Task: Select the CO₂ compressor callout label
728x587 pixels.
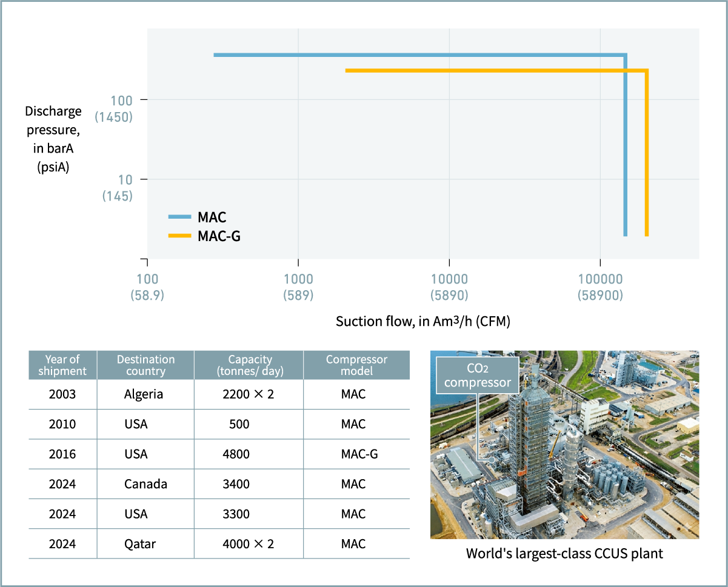Action: (477, 374)
